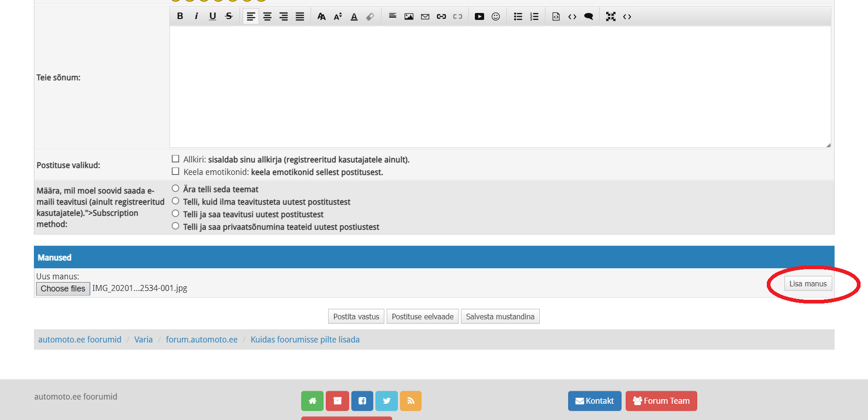Image resolution: width=868 pixels, height=420 pixels.
Task: Click inside the message text area
Action: (499, 87)
